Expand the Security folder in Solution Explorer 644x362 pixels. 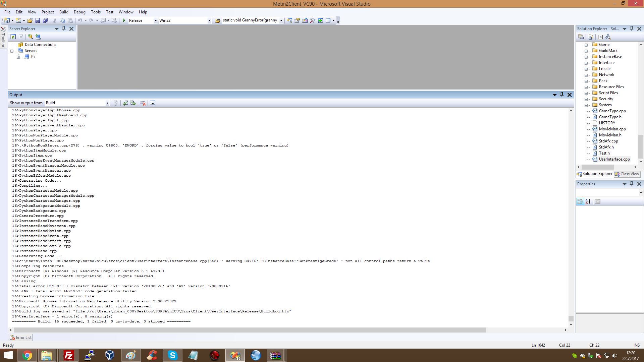586,99
